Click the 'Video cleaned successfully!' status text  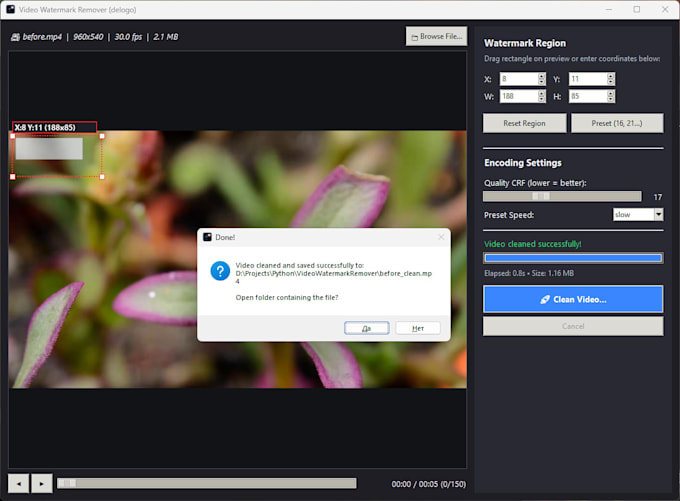point(533,244)
